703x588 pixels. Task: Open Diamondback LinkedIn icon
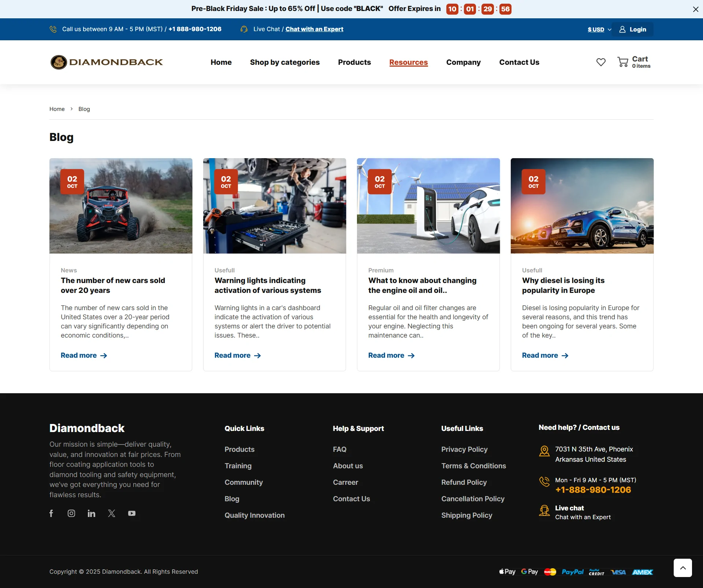pos(92,513)
